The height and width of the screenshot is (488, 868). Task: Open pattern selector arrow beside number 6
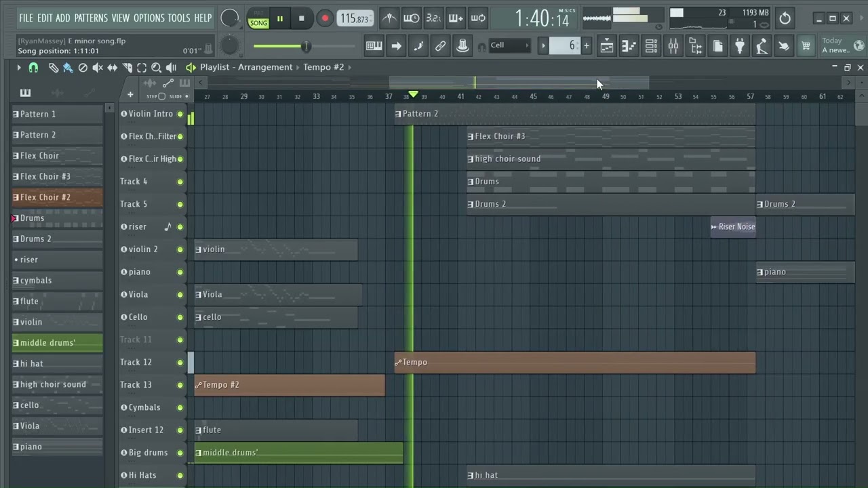[x=543, y=45]
